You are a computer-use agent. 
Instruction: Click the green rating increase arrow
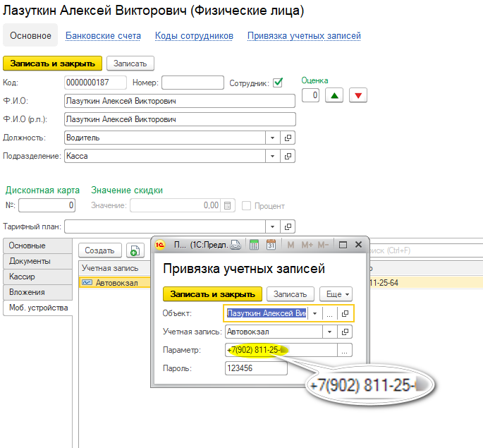coord(334,95)
